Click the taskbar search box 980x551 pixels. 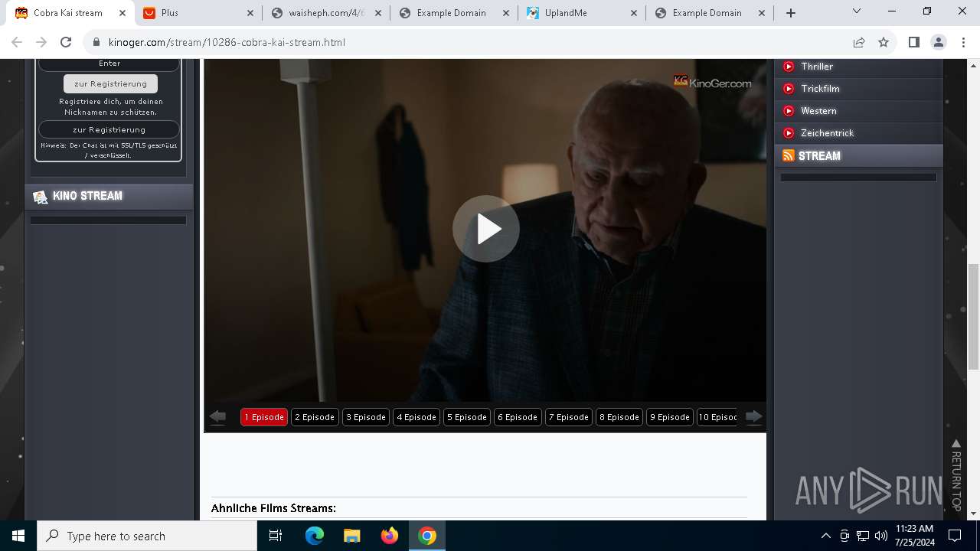pos(147,536)
